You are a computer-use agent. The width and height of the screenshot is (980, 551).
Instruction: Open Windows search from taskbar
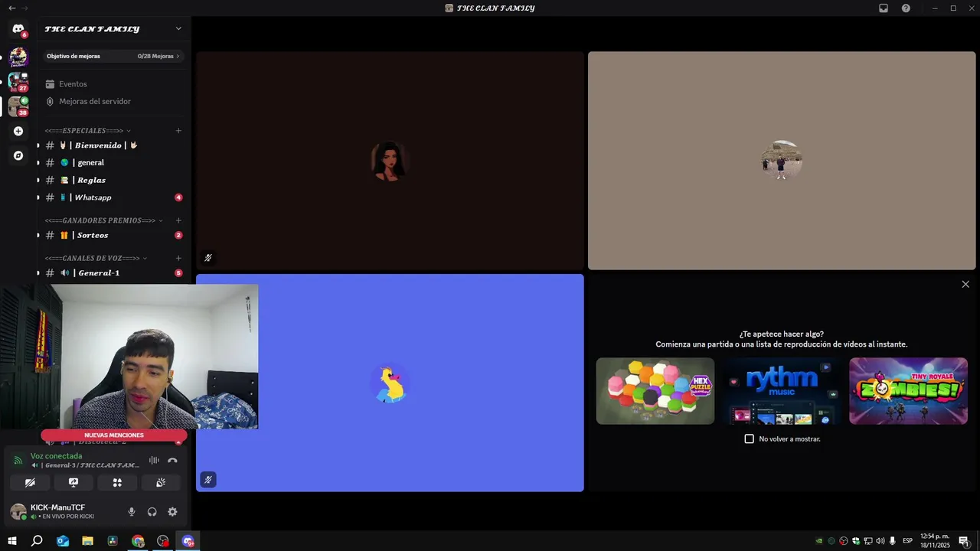tap(37, 541)
